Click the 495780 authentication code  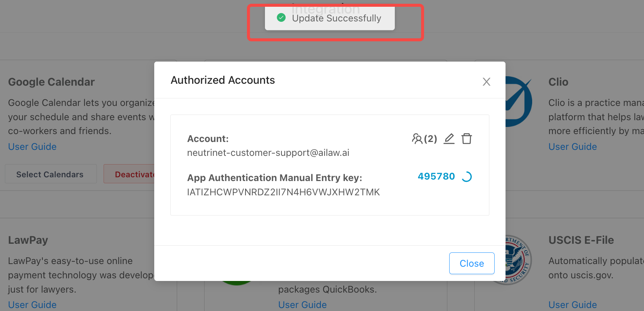coord(436,176)
